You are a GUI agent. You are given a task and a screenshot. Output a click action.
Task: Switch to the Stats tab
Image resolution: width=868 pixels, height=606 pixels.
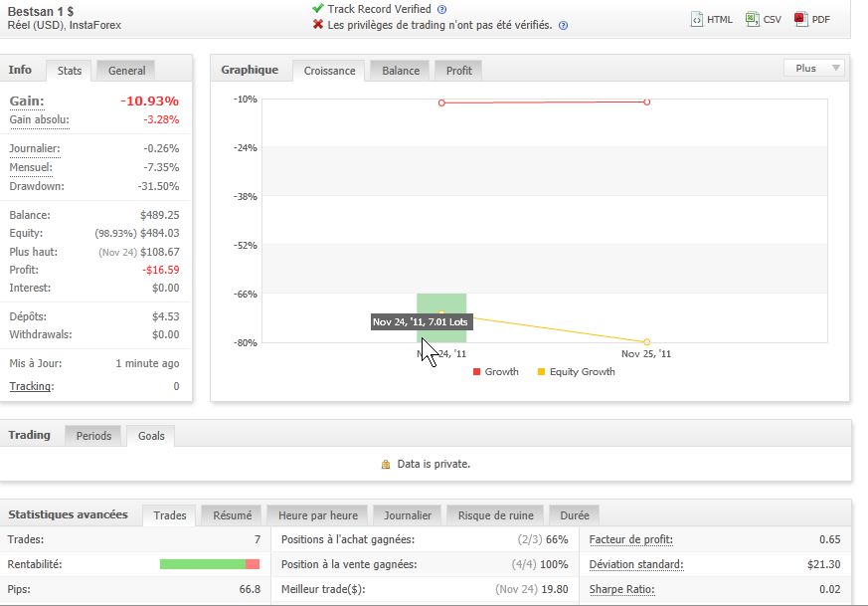point(70,71)
